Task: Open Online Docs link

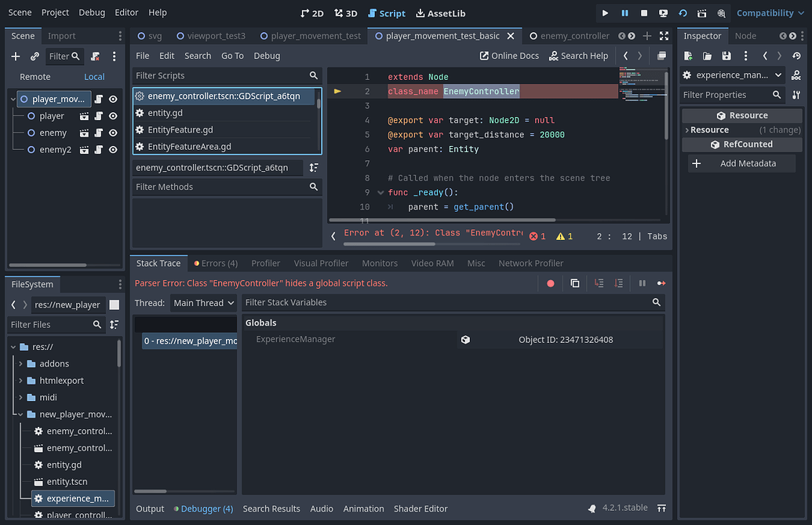Action: point(509,56)
